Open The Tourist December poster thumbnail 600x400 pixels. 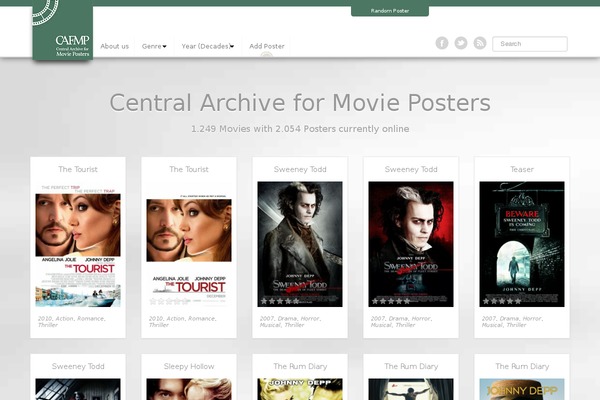[x=189, y=244]
